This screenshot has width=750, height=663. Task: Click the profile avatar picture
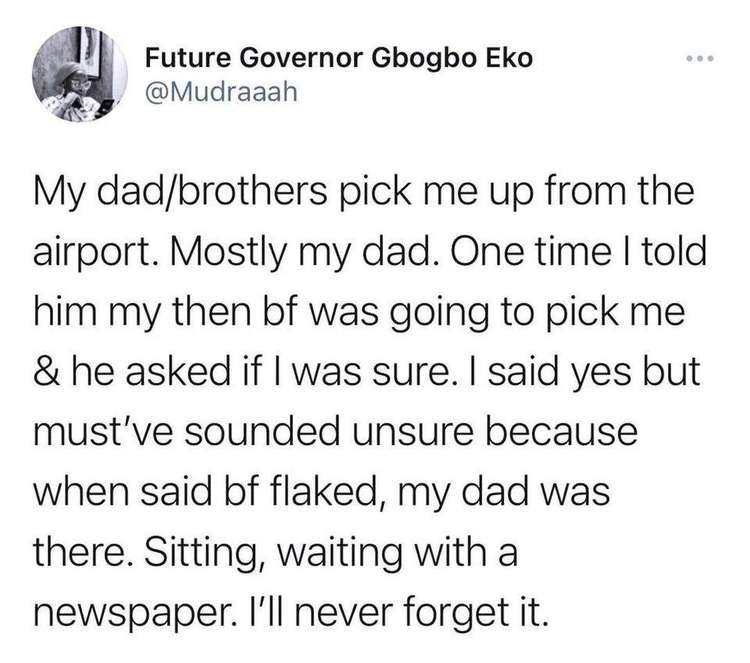point(76,76)
